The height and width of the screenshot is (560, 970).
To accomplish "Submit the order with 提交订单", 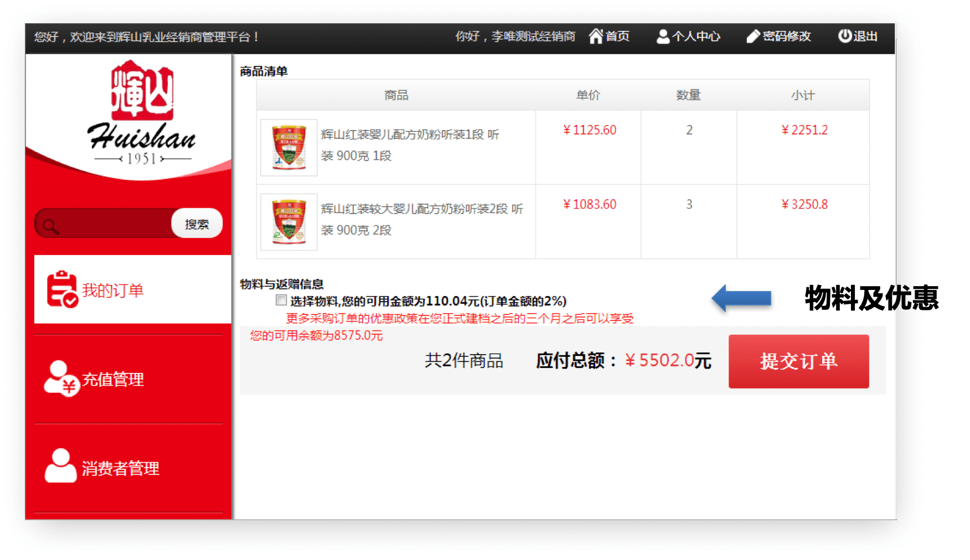I will [798, 361].
